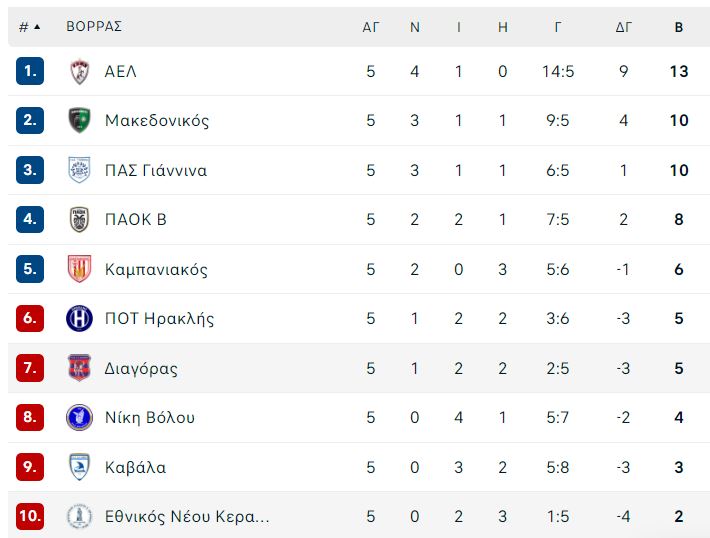Click the ΑΓ matches played header
Screen dimensions: 710x538
tap(370, 27)
